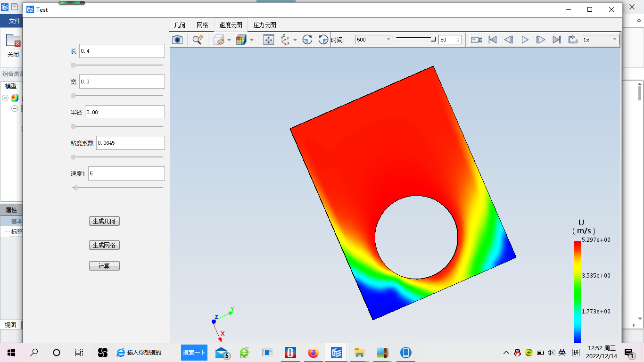644x362 pixels.
Task: Rotate the view counter-clockwise
Action: 323,40
